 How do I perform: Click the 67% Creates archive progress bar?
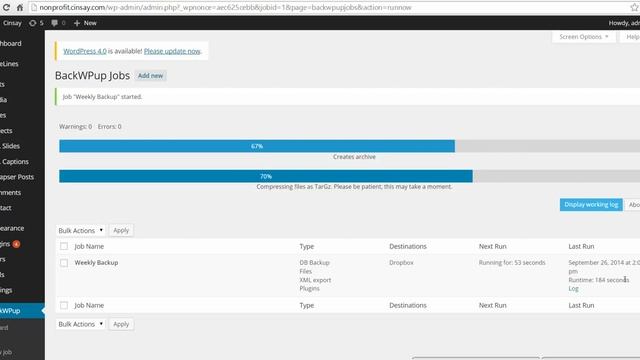[349, 146]
